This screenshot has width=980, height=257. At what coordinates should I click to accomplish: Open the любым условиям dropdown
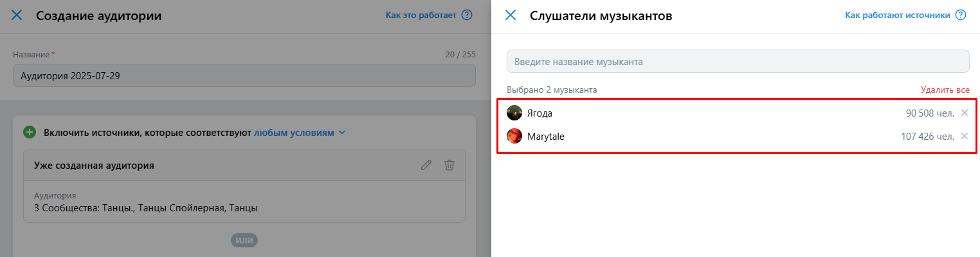pos(300,133)
